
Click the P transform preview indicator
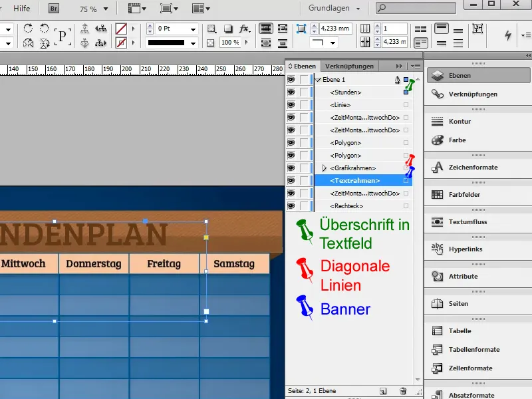63,36
